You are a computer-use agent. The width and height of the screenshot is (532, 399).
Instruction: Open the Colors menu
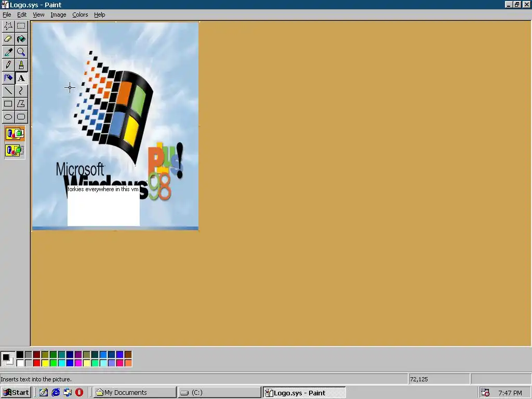tap(80, 15)
